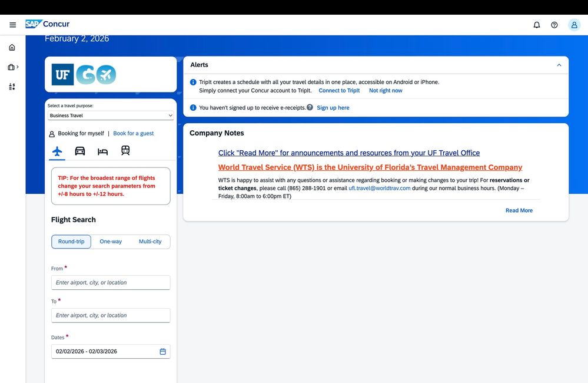Select the train rail tab icon
588x383 pixels.
pos(125,151)
